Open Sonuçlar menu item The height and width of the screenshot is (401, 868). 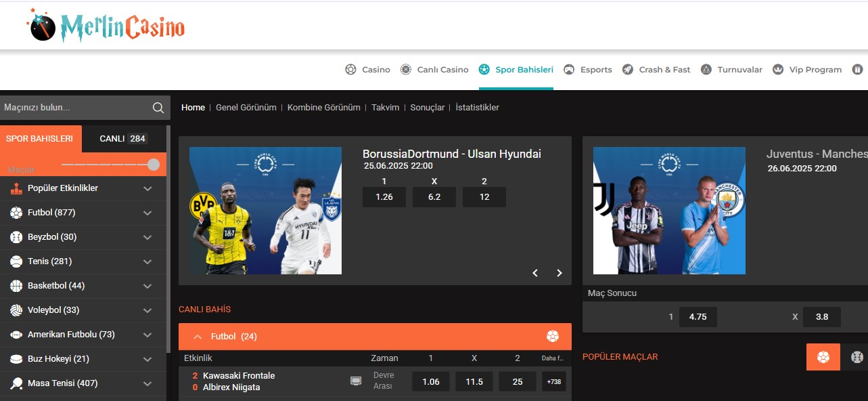[x=428, y=108]
